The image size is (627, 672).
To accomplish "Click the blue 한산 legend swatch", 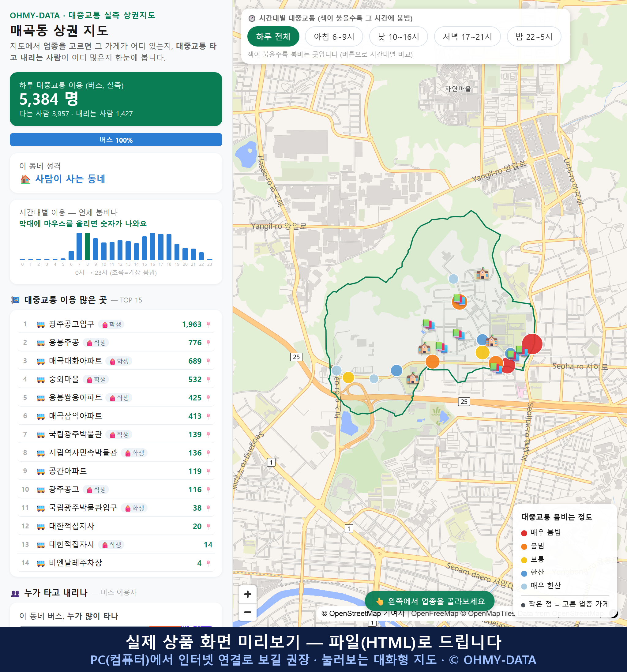I will pos(524,573).
